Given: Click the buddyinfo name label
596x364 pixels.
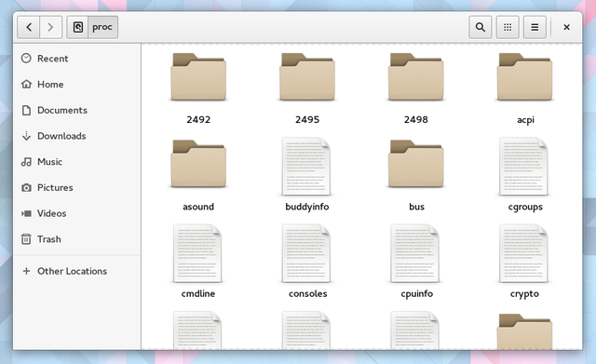Looking at the screenshot, I should click(x=307, y=207).
